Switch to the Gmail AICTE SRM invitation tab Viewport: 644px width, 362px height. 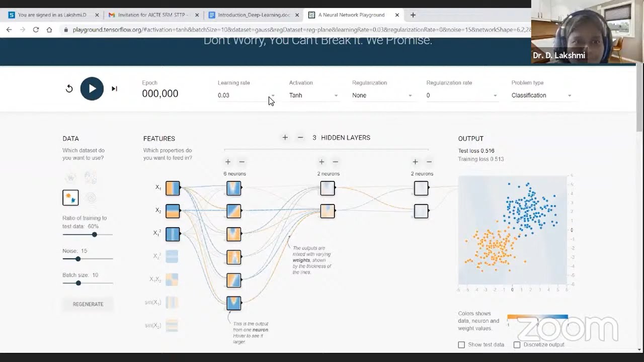[153, 15]
